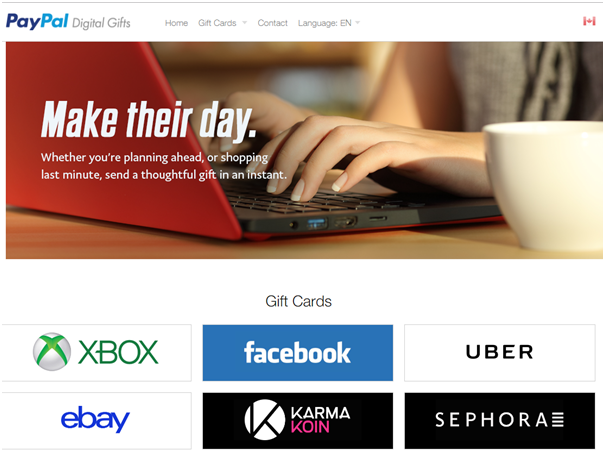The height and width of the screenshot is (459, 606).
Task: Click the green XBOX wordmark
Action: tap(118, 352)
